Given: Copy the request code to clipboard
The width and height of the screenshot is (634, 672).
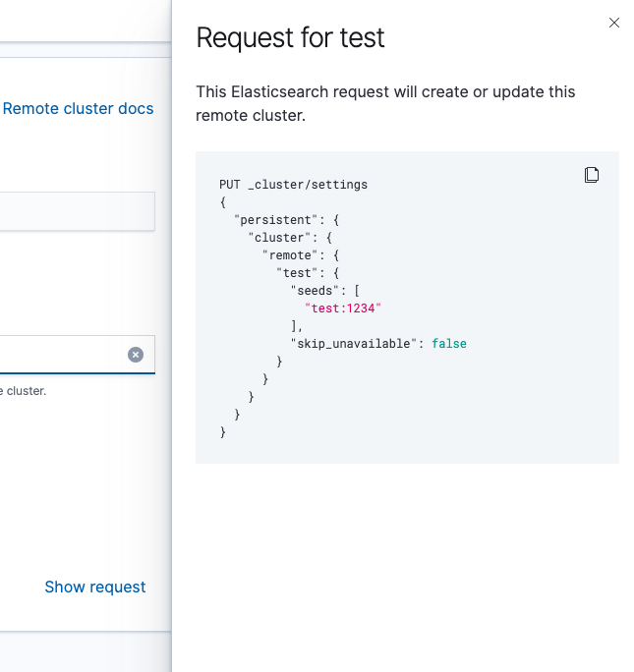Looking at the screenshot, I should pos(592,175).
